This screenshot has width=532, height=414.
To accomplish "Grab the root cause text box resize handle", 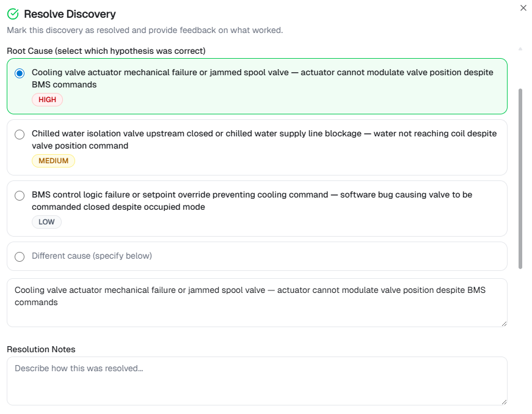I will pyautogui.click(x=504, y=323).
